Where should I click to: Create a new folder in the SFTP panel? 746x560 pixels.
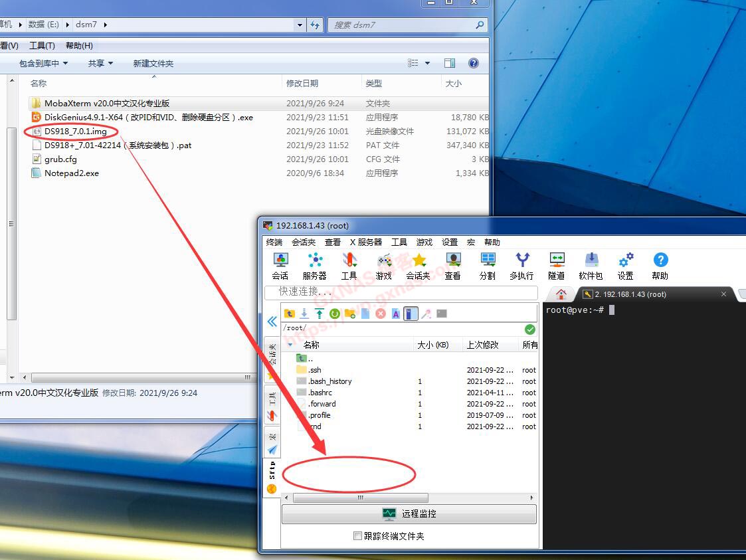(350, 313)
